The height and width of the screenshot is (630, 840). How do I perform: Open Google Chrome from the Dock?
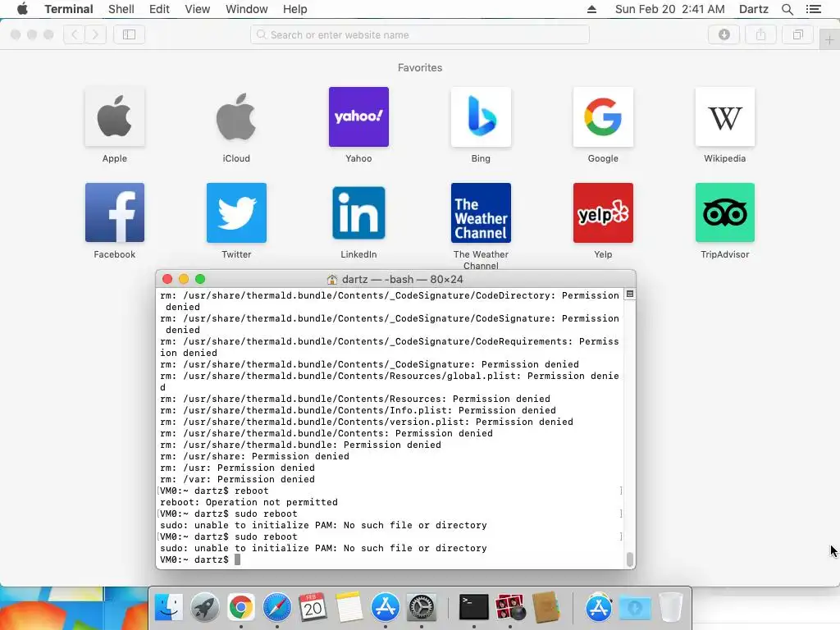[240, 607]
